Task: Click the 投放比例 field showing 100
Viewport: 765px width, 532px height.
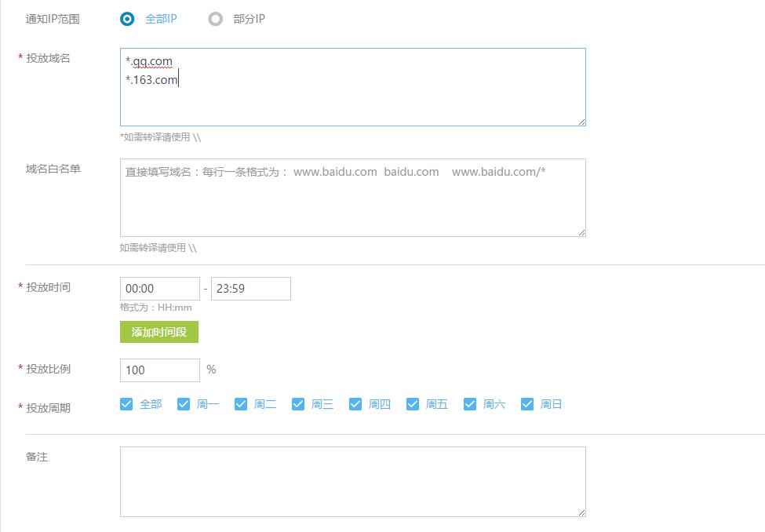Action: click(160, 370)
